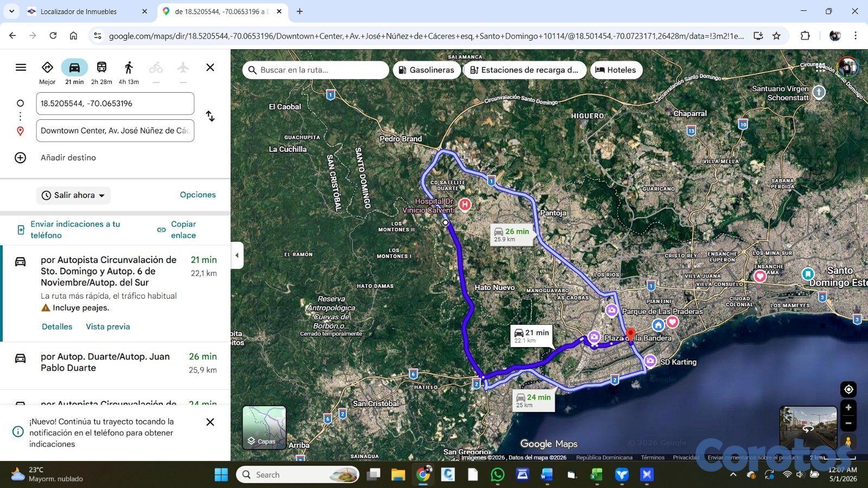Viewport: 868px width, 488px height.
Task: Open the browser tab list chevron
Action: pos(11,11)
